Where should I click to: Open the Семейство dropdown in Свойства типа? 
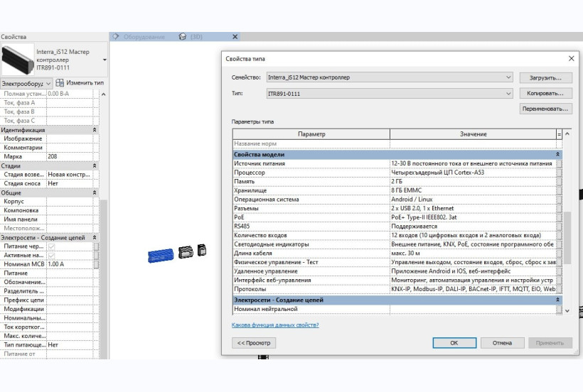[508, 77]
